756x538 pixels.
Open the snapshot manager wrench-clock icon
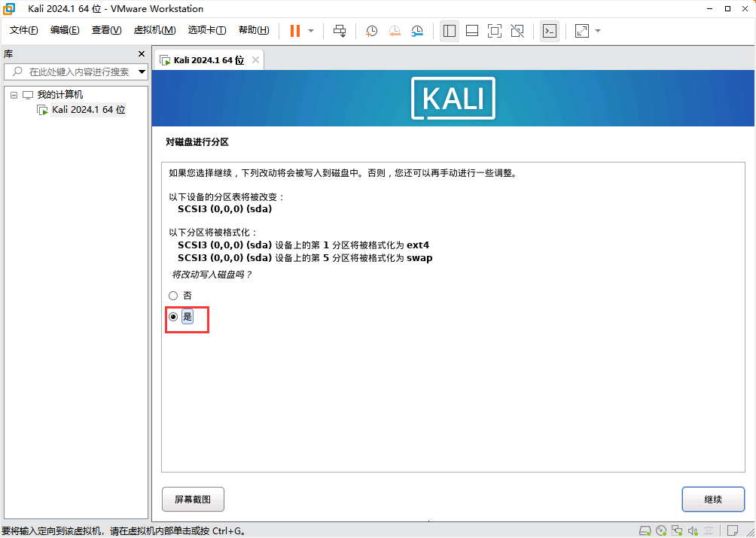(x=417, y=31)
